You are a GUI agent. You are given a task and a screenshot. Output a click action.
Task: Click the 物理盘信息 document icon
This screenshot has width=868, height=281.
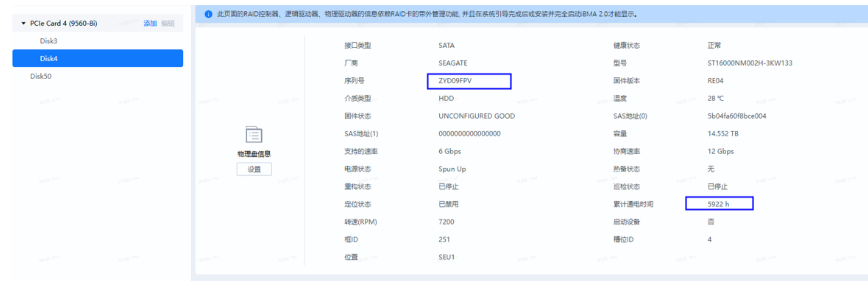(x=254, y=134)
